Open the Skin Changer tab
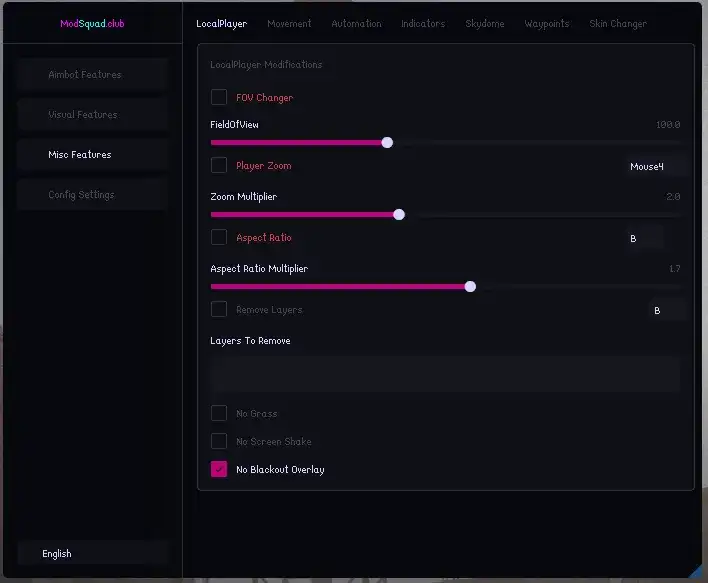Image resolution: width=708 pixels, height=583 pixels. click(x=618, y=23)
